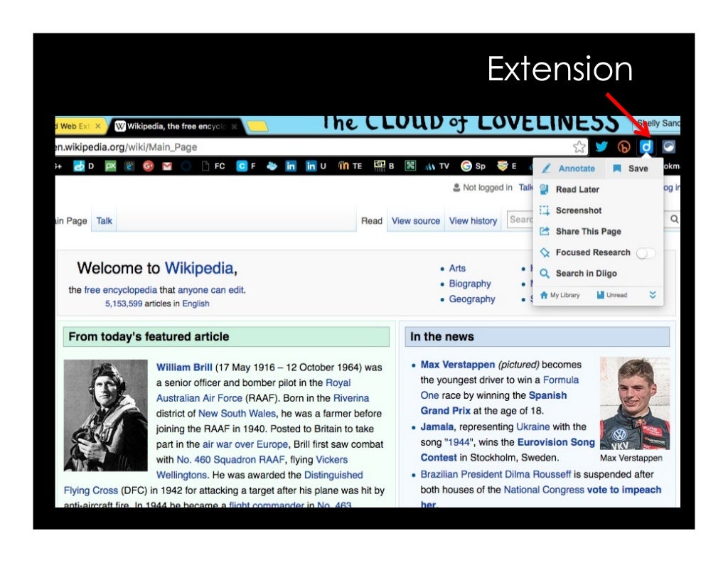This screenshot has width=728, height=563.
Task: Open the William Brill article link
Action: pos(184,367)
